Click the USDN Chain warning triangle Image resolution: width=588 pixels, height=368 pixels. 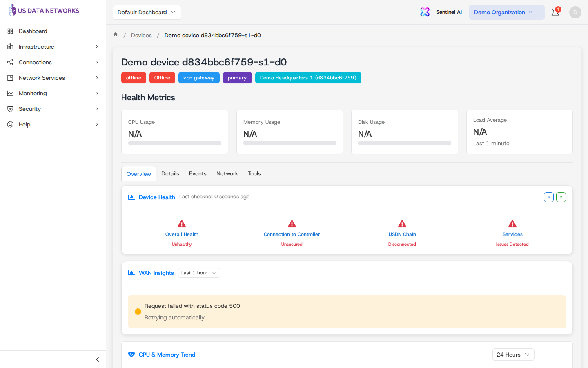(x=402, y=224)
